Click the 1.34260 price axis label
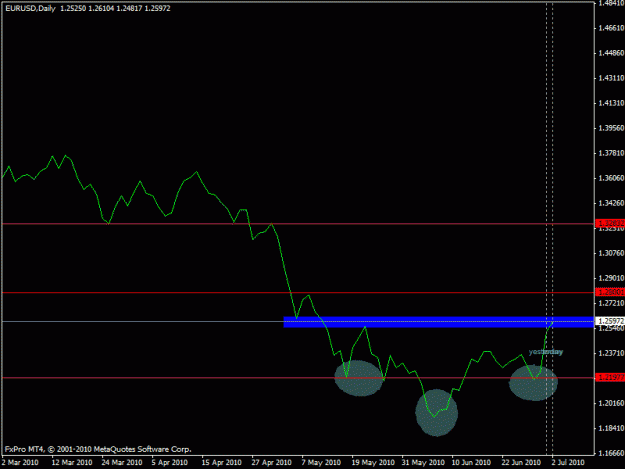The image size is (625, 469). point(611,203)
